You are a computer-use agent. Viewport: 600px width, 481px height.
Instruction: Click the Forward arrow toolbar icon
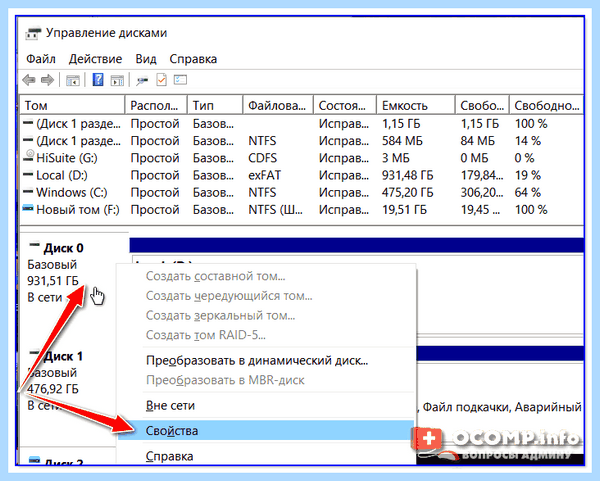pyautogui.click(x=47, y=80)
